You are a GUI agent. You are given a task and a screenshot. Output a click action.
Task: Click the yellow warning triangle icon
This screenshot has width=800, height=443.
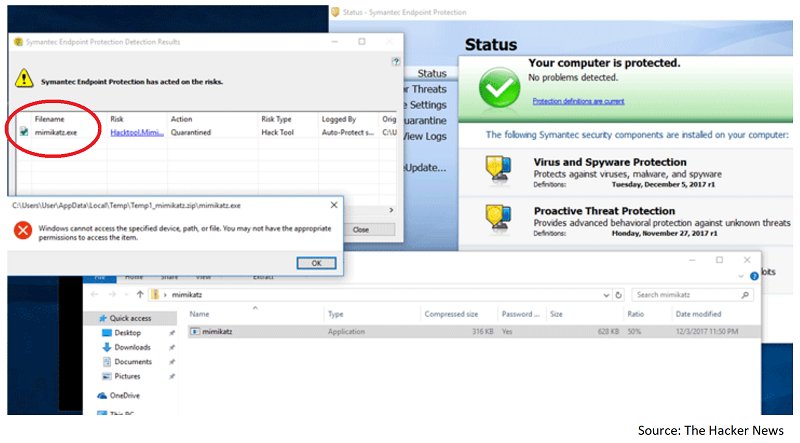coord(24,79)
